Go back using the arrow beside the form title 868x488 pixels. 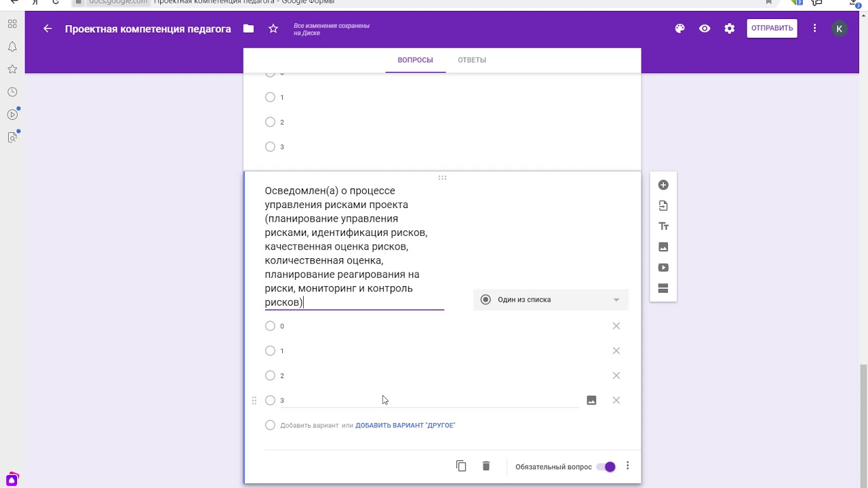[x=47, y=28]
